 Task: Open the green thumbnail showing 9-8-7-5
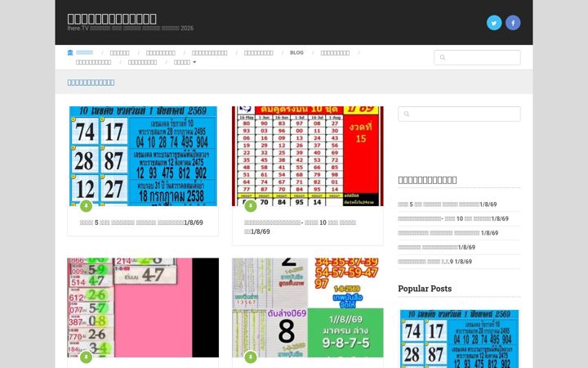coord(308,307)
